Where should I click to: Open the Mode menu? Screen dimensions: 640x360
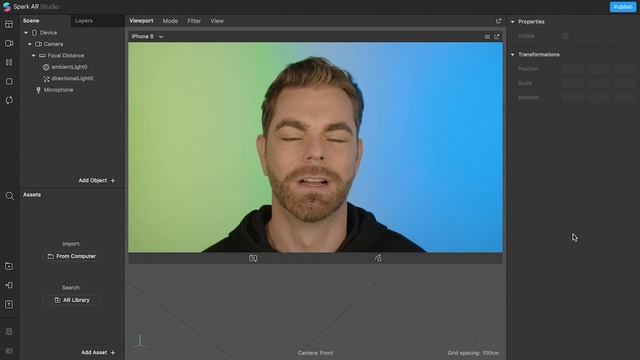point(170,21)
